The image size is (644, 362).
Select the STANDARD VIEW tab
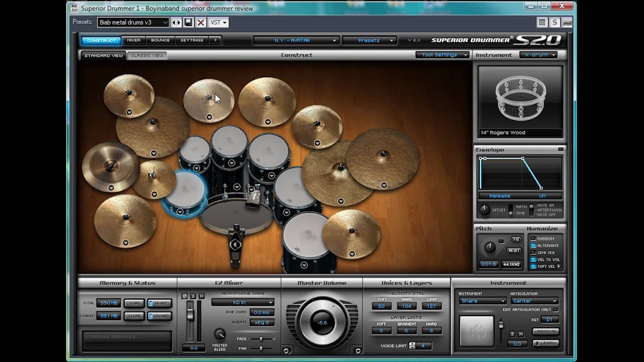coord(104,55)
